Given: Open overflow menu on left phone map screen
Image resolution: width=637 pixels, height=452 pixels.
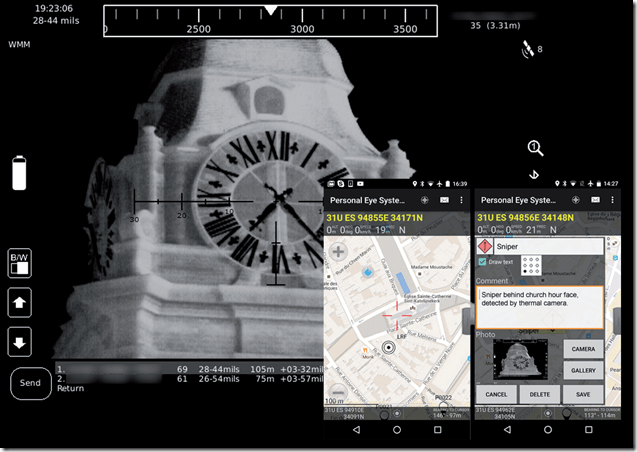Looking at the screenshot, I should click(x=460, y=200).
